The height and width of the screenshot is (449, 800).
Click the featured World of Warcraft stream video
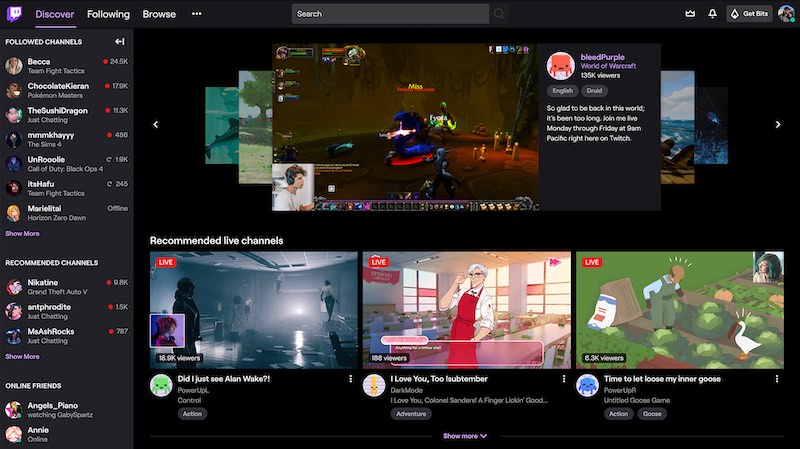406,127
